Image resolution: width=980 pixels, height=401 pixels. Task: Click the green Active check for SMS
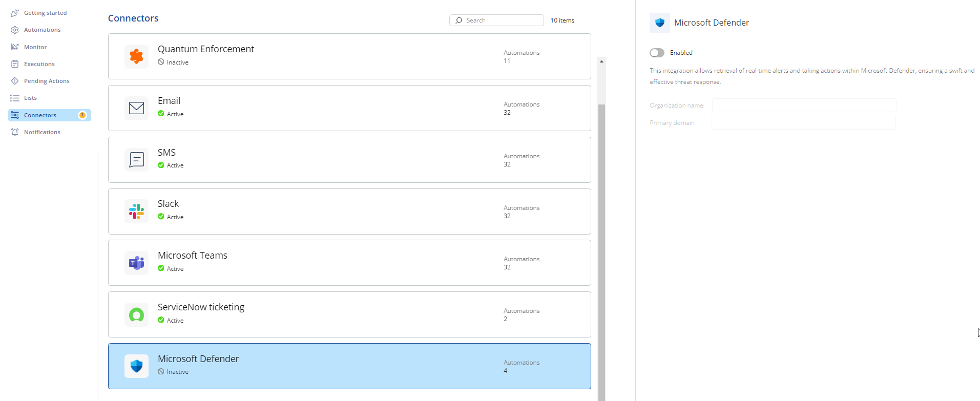161,165
